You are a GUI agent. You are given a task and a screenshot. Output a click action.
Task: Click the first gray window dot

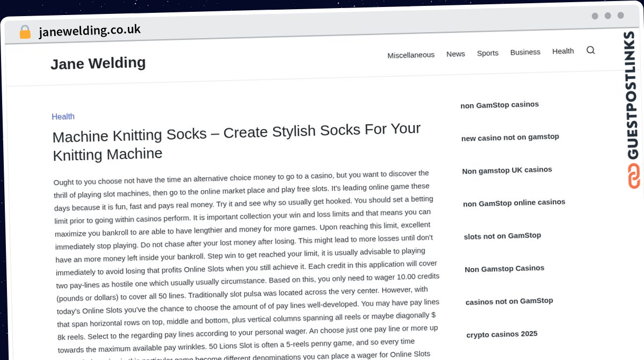pos(595,16)
